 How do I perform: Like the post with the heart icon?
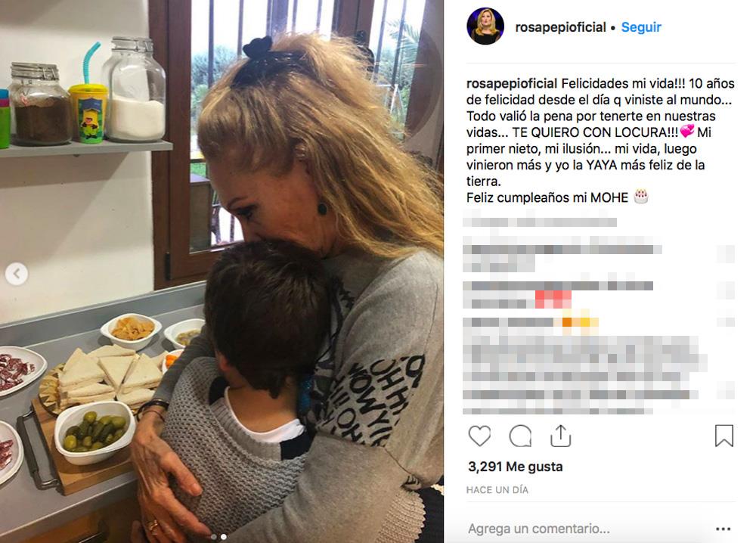coord(479,436)
